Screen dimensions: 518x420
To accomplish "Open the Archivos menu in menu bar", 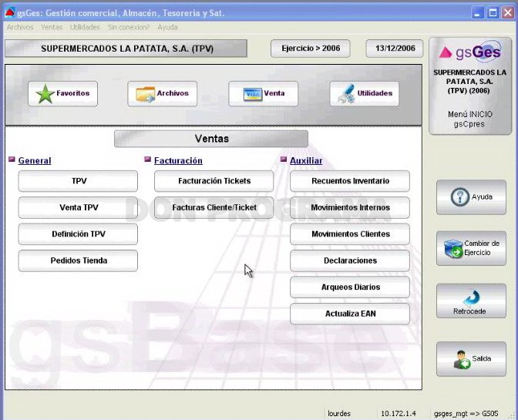I will click(x=20, y=27).
